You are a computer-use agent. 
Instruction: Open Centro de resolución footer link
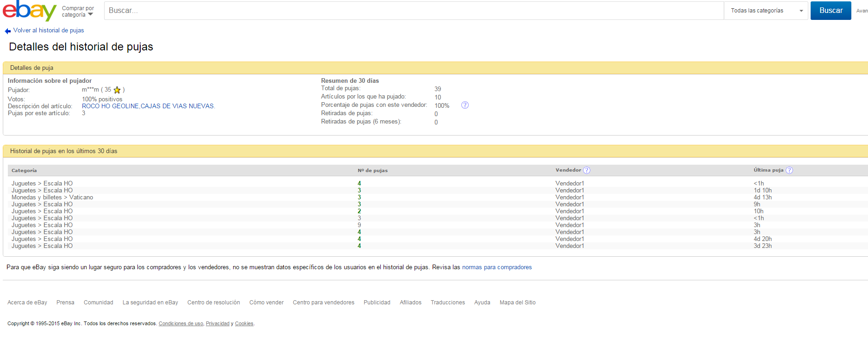tap(214, 303)
